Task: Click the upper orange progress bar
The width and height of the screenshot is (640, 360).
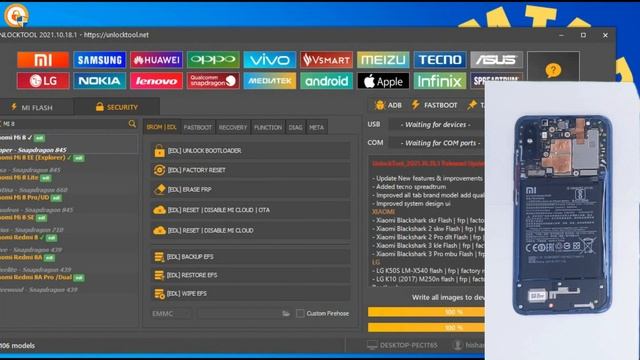Action: [426, 312]
